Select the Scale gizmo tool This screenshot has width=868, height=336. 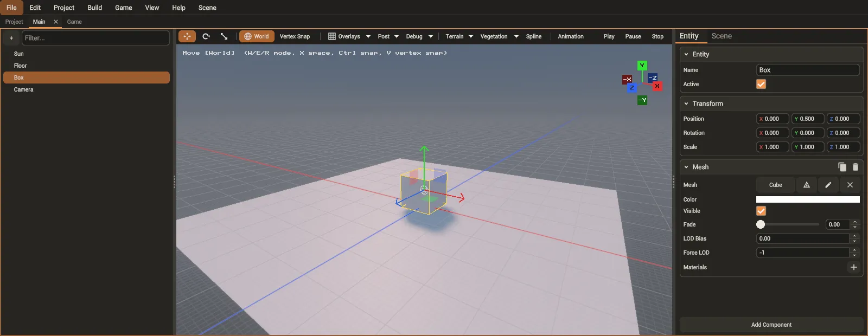point(224,36)
